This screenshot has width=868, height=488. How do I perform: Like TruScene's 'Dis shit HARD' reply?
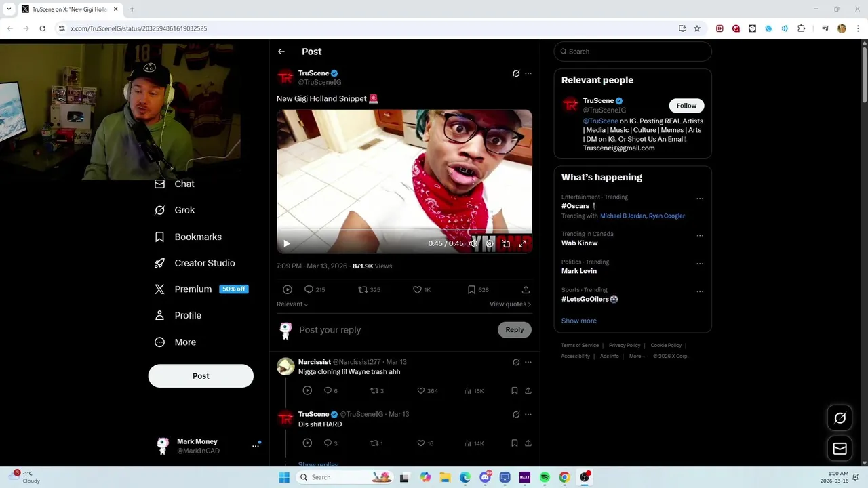tap(425, 443)
